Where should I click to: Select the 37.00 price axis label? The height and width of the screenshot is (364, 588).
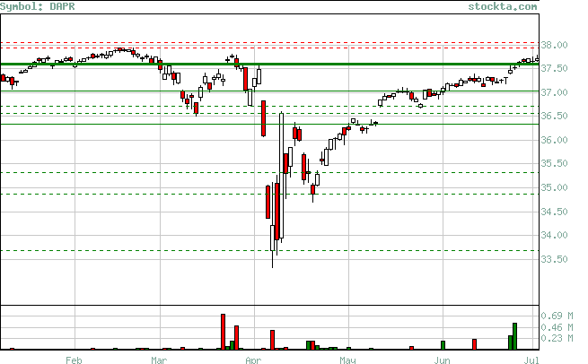(x=554, y=92)
